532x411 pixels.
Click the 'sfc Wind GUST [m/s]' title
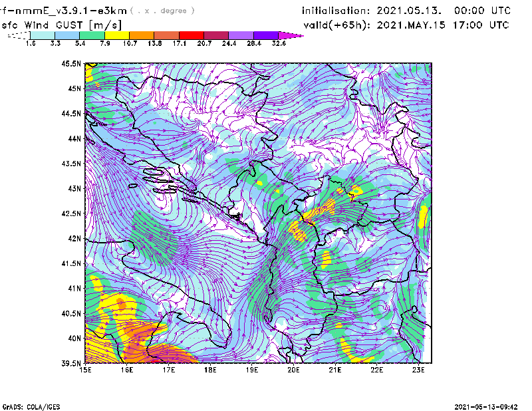[x=61, y=25]
